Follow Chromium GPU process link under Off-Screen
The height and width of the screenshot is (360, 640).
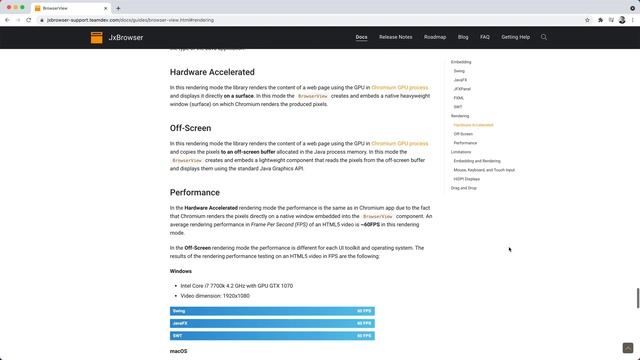tap(400, 143)
